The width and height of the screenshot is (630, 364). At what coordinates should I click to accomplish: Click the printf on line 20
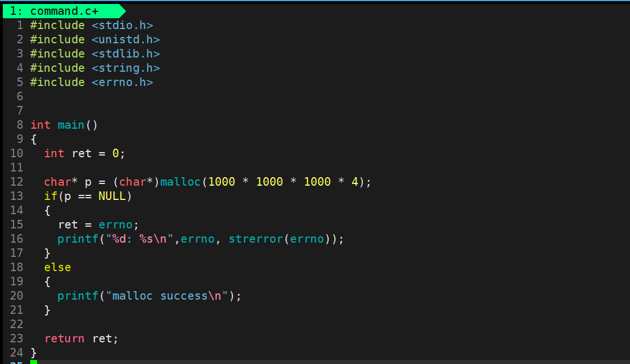point(78,296)
